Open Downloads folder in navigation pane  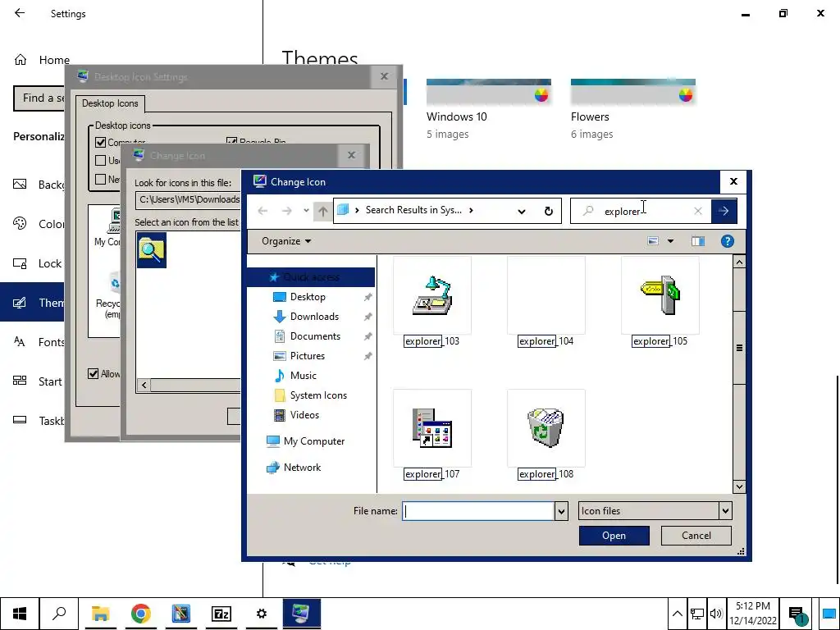pos(314,317)
